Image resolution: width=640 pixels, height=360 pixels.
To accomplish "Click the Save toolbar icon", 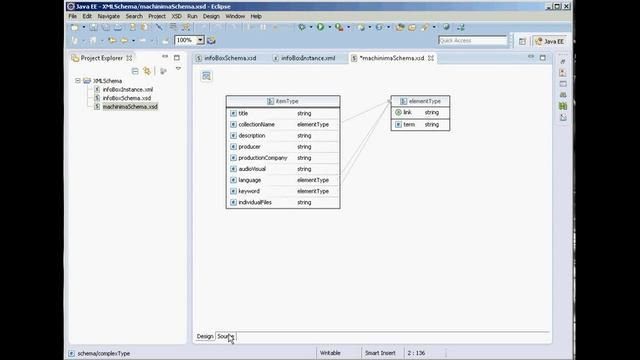I will pos(93,27).
